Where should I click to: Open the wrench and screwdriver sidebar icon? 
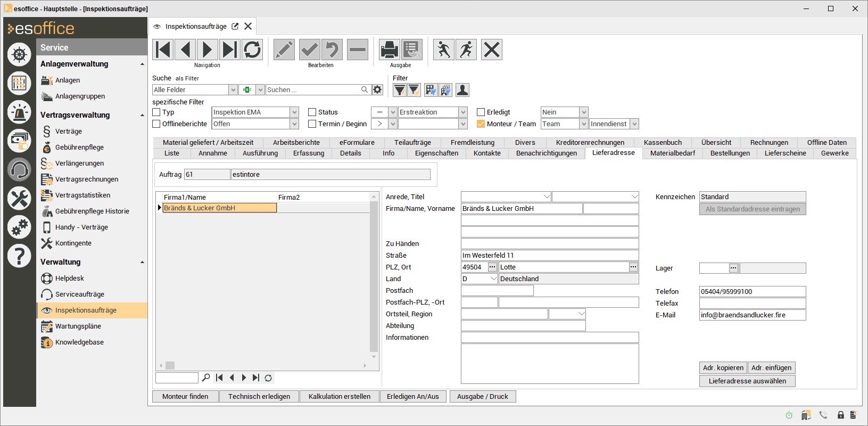19,199
